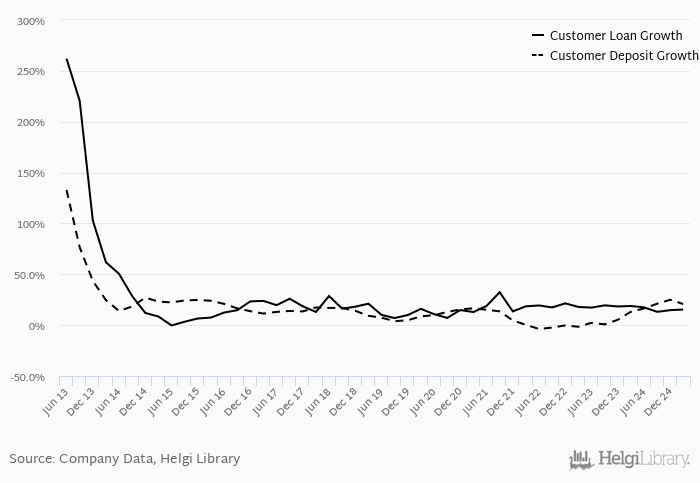Open the HelgiLibrary logo
700x483 pixels.
click(629, 460)
